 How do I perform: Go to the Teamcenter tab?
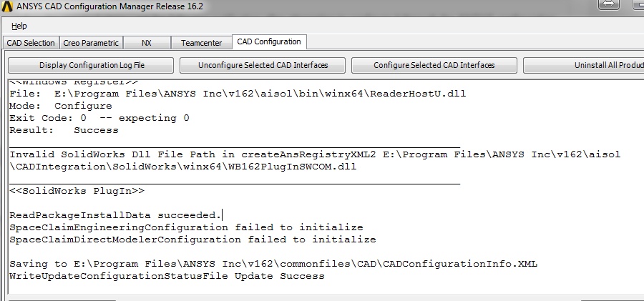(201, 43)
